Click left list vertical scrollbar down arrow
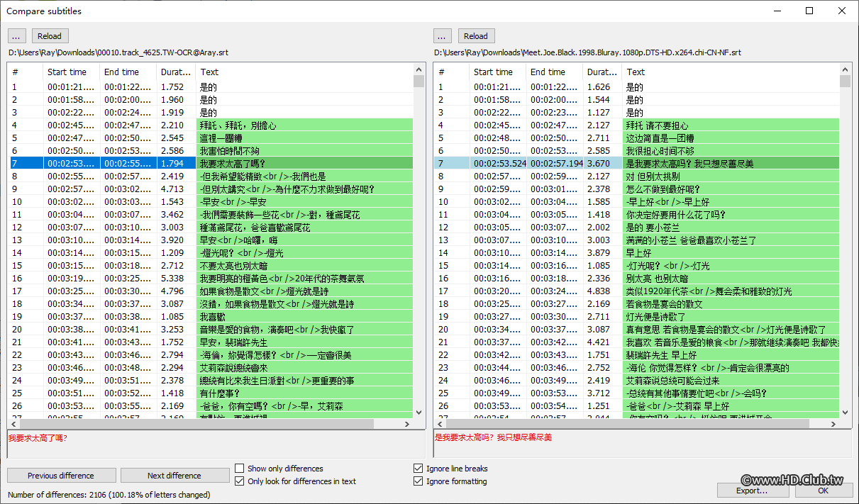This screenshot has height=504, width=859. pos(419,412)
